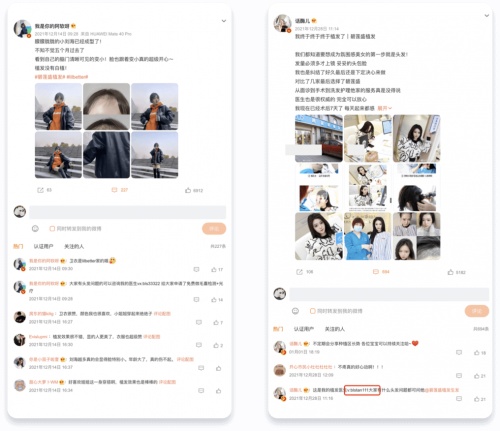Open the chevron menu on the left post
Viewport: 500px width, 431px height.
(224, 21)
